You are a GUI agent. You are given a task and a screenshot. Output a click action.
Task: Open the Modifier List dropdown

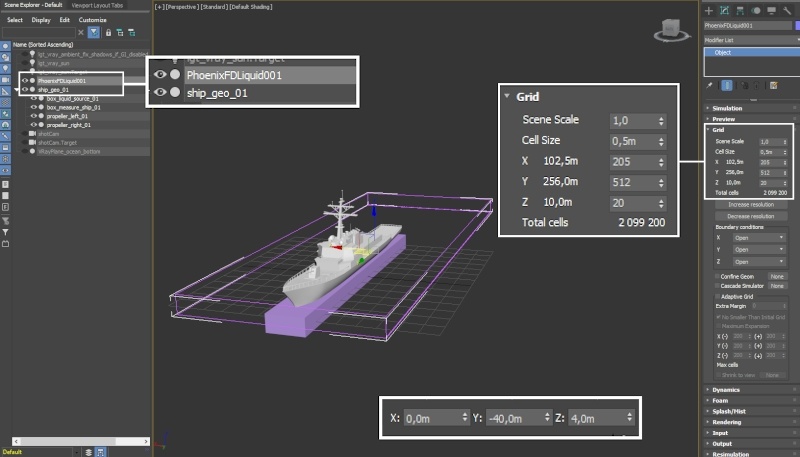coord(752,40)
